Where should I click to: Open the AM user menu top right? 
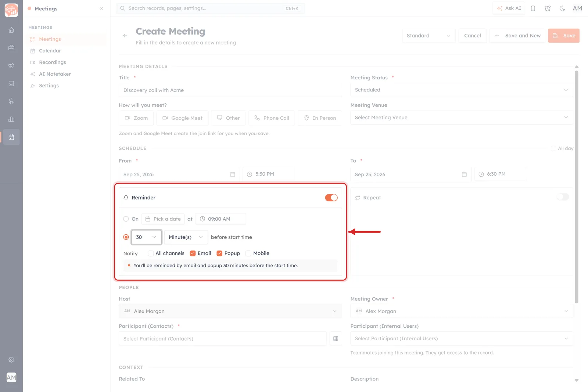[x=577, y=8]
